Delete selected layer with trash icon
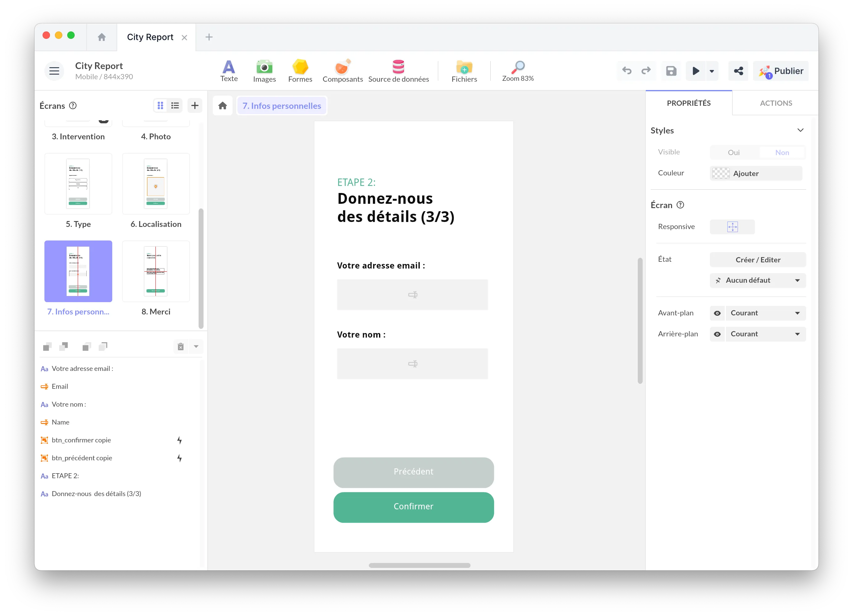The width and height of the screenshot is (853, 616). [x=180, y=346]
